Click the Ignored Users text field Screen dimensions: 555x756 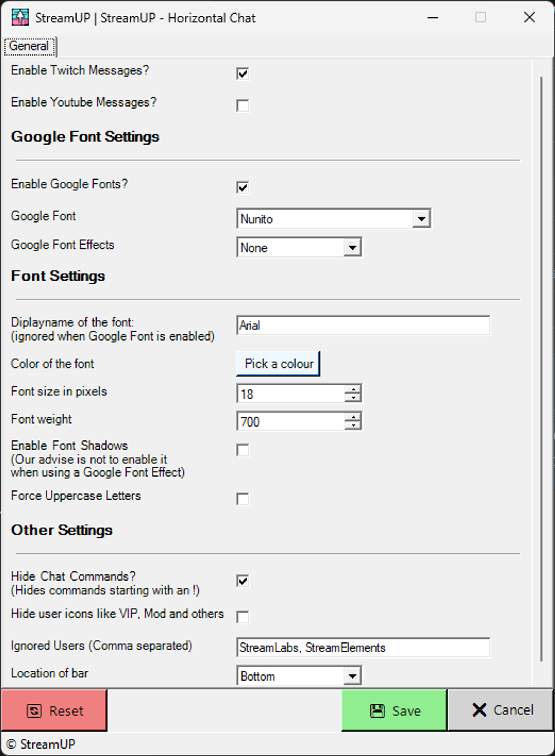click(363, 647)
